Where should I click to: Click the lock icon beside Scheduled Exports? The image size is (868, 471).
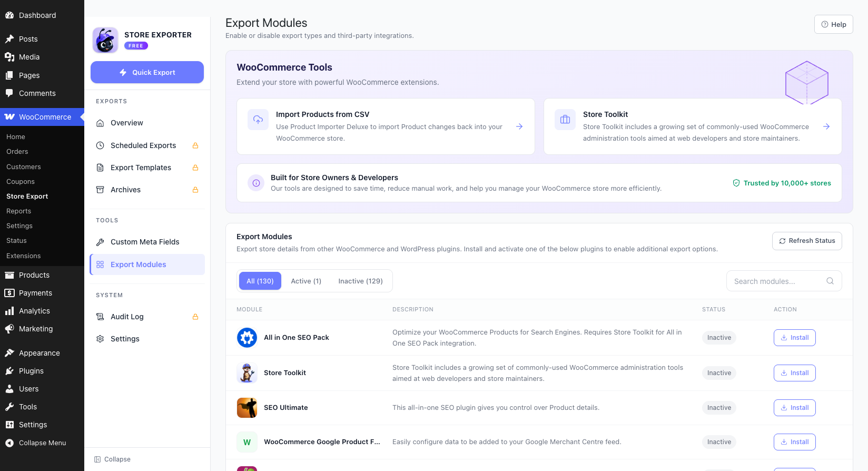point(195,145)
